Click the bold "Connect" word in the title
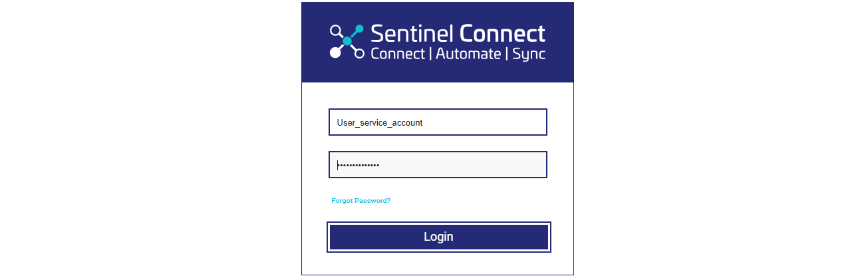 tap(503, 33)
